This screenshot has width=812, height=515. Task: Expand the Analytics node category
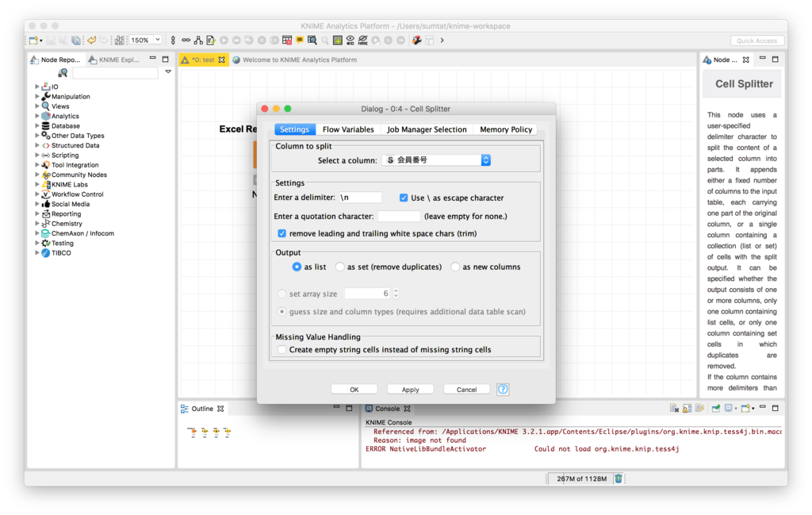point(37,117)
